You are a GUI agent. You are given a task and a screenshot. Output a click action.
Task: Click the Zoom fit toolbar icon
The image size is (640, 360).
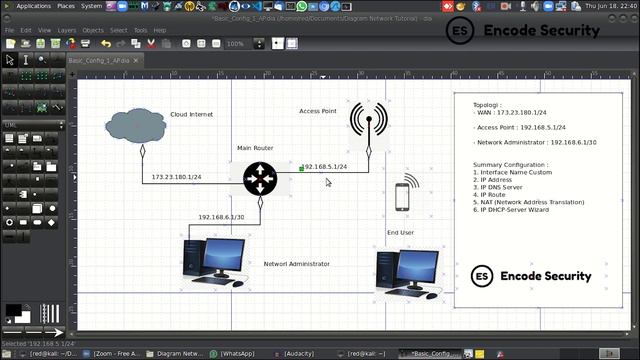click(201, 44)
